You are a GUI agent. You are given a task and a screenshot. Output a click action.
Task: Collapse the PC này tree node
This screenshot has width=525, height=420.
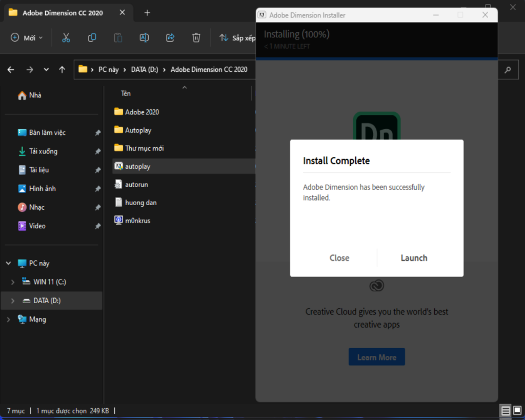[x=8, y=263]
